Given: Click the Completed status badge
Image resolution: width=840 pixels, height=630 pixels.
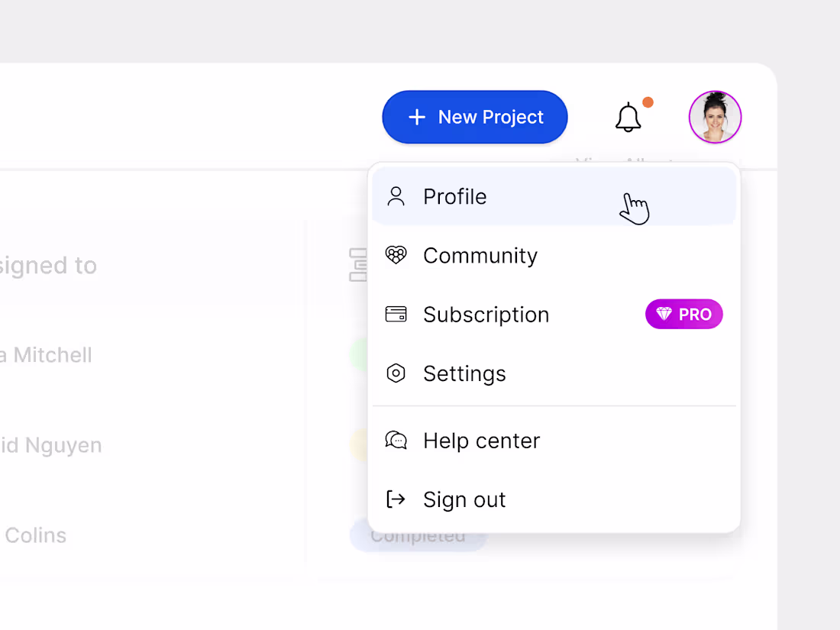Looking at the screenshot, I should (418, 535).
